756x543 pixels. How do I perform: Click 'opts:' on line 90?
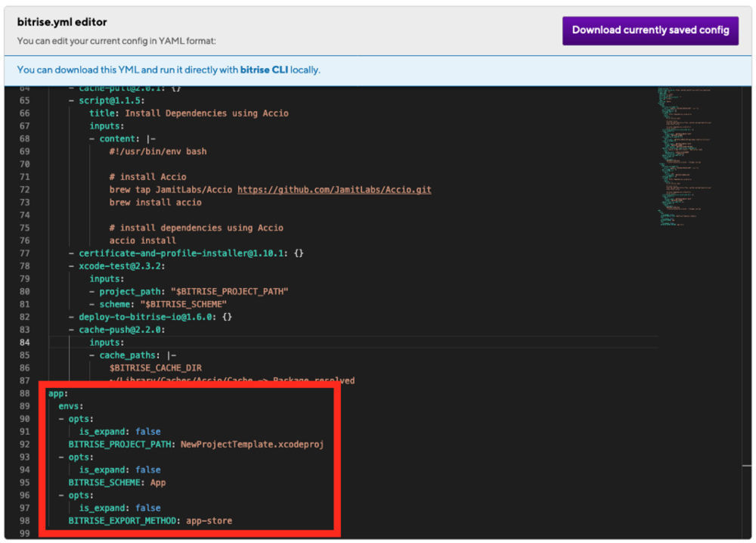pos(81,419)
